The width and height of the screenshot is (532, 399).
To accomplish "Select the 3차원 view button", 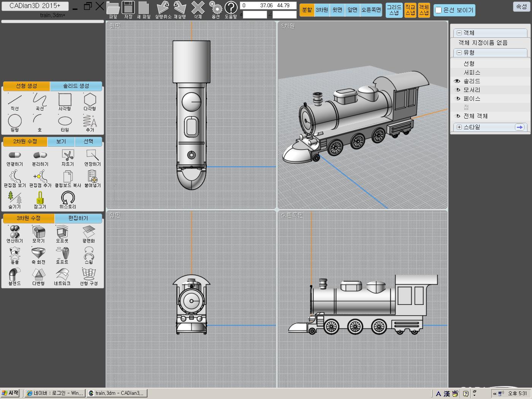I will coord(322,10).
